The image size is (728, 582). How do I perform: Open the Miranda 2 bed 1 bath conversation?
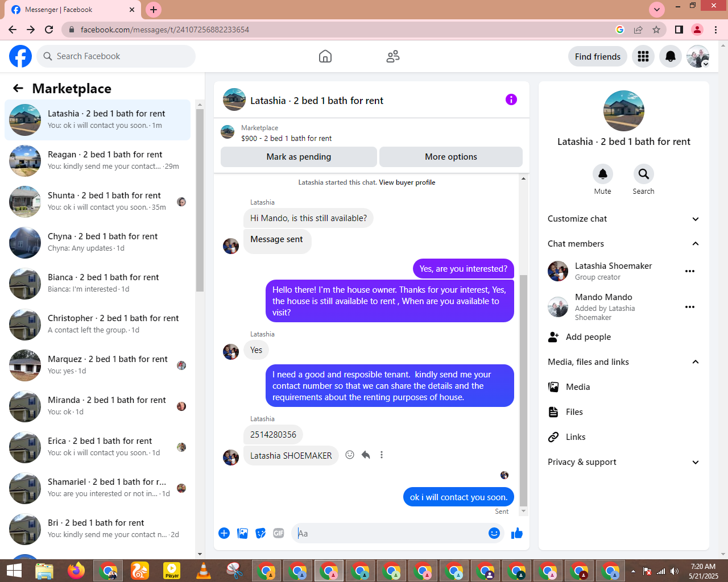click(97, 406)
